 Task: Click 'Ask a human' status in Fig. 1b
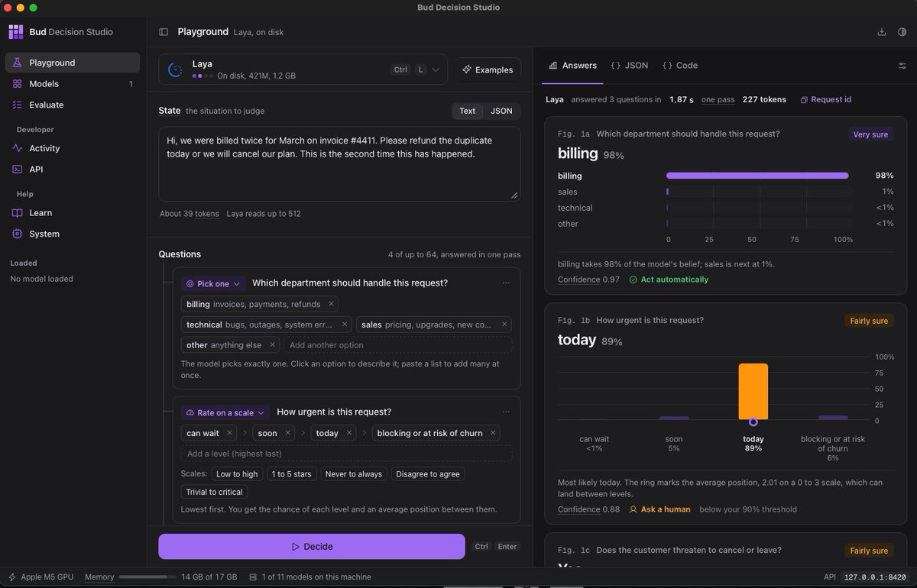[659, 509]
